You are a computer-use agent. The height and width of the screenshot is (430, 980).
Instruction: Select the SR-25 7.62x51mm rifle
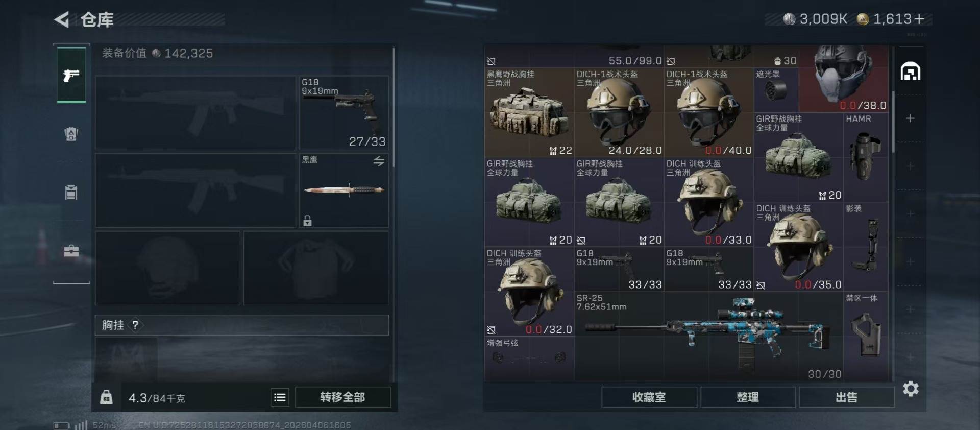[709, 336]
